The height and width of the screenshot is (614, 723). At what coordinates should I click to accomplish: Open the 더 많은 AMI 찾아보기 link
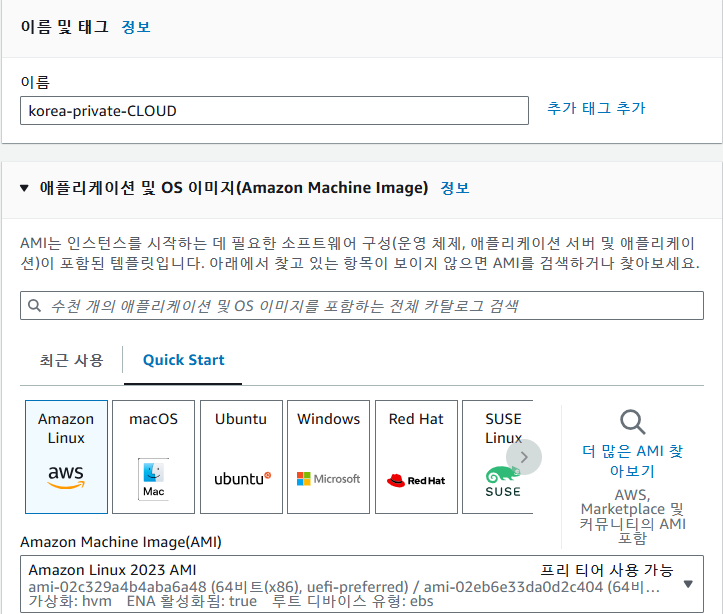632,460
